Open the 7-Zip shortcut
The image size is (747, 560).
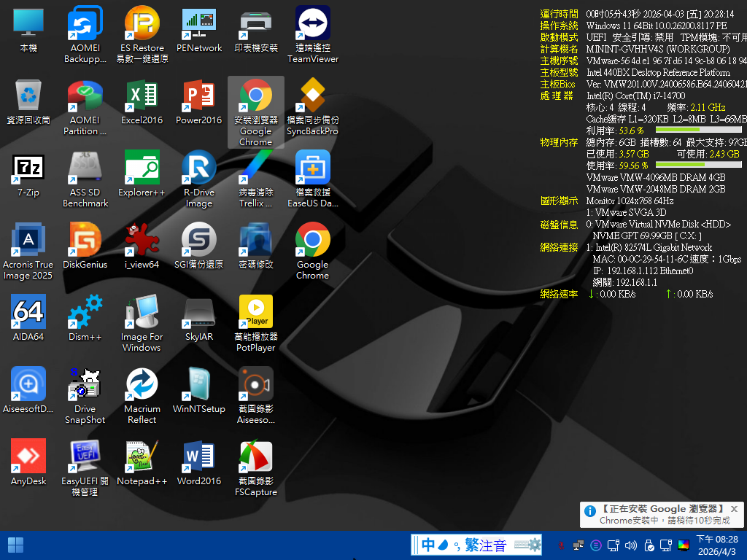click(x=28, y=168)
